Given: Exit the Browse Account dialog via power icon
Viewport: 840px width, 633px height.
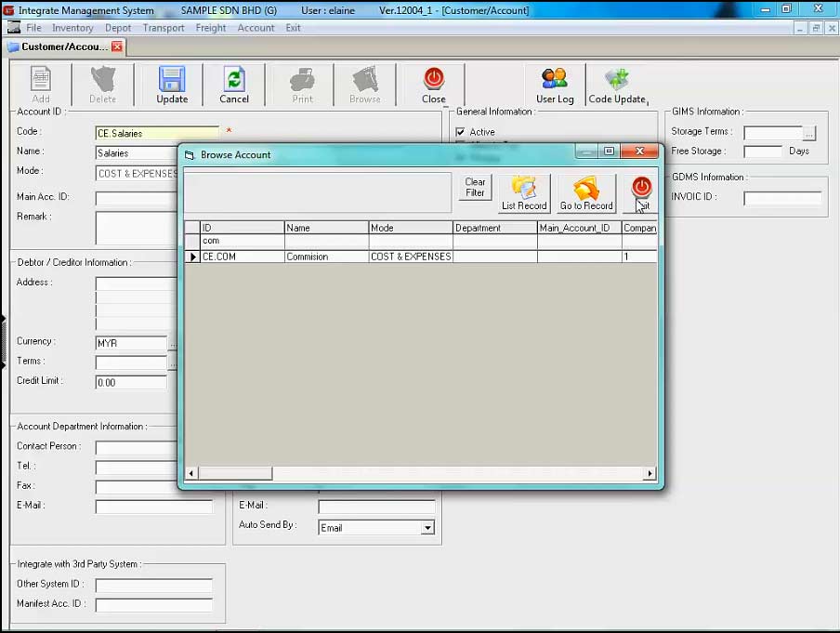Looking at the screenshot, I should click(640, 188).
